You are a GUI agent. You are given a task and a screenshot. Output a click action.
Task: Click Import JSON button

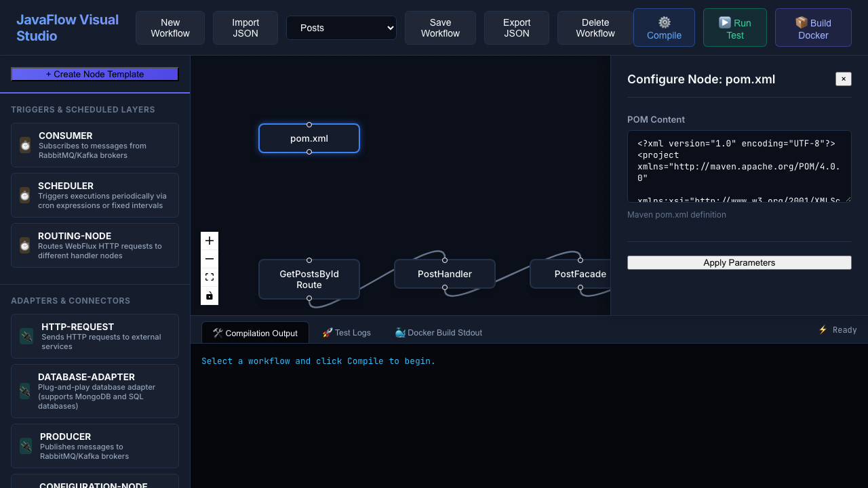245,28
